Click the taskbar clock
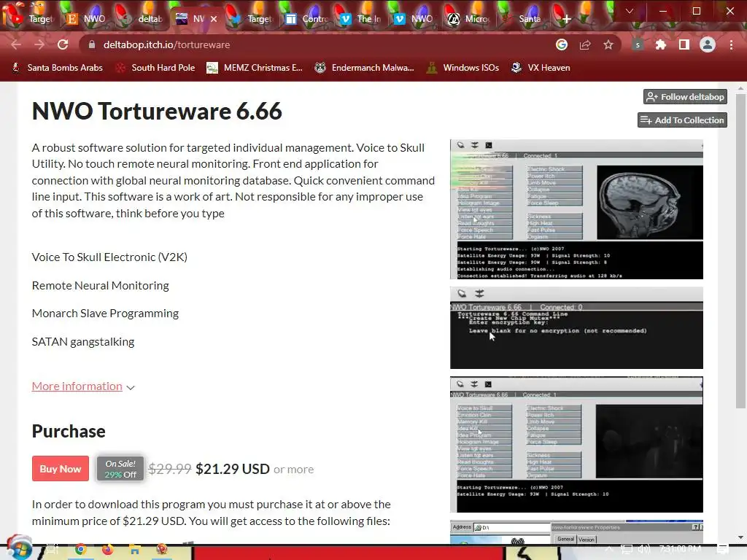The image size is (747, 560). [681, 549]
